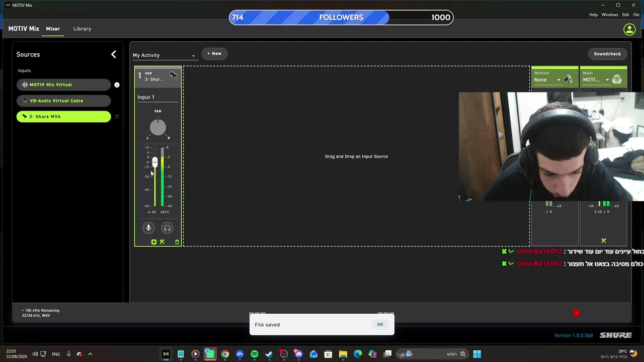Show hidden system tray icons
Image resolution: width=644 pixels, height=362 pixels.
click(x=90, y=354)
